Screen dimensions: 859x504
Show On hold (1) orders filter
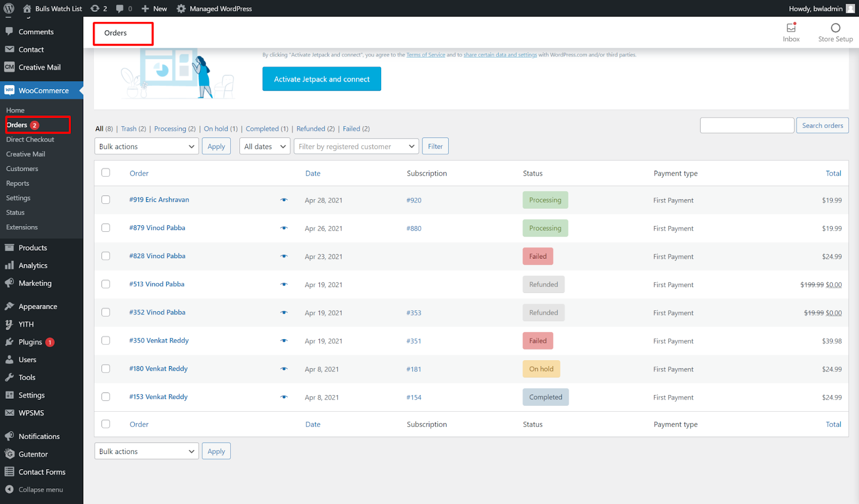221,129
